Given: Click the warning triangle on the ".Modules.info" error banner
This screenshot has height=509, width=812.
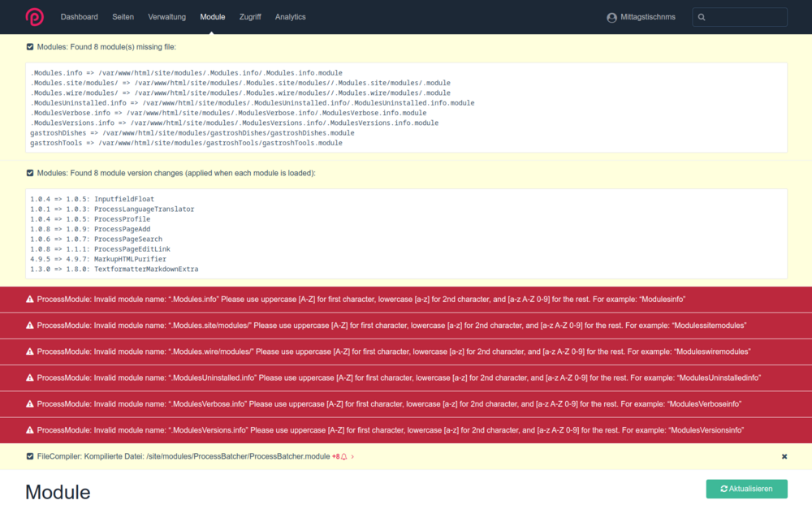Looking at the screenshot, I should (30, 299).
